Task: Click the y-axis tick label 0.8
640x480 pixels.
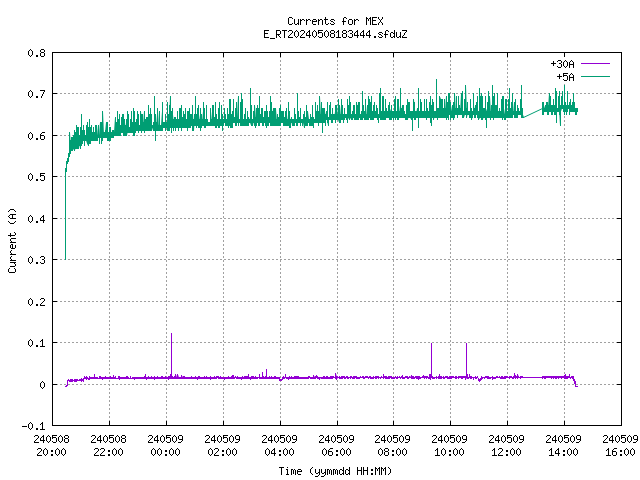Action: (37, 53)
